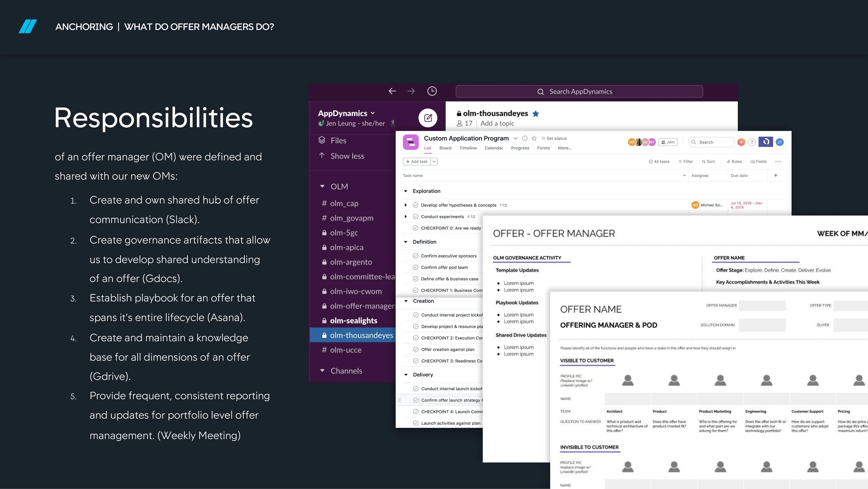Collapse the OLM sidebar section
868x489 pixels.
322,187
